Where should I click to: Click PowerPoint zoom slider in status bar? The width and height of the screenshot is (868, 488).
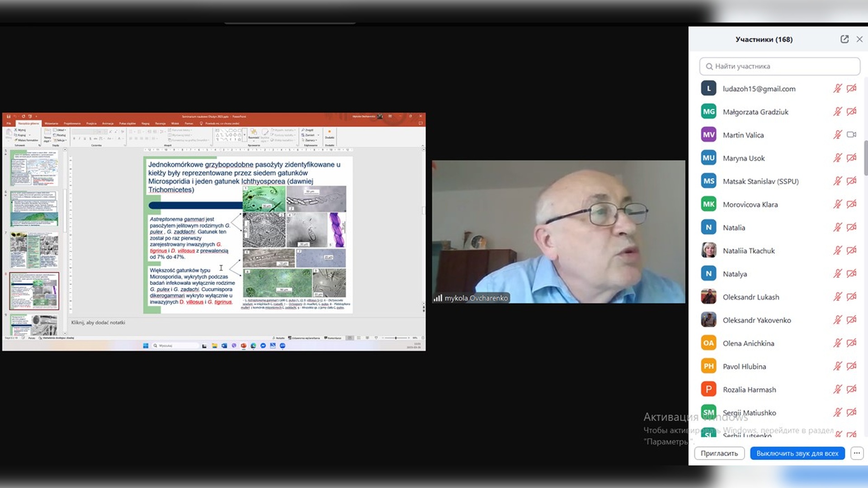[396, 338]
